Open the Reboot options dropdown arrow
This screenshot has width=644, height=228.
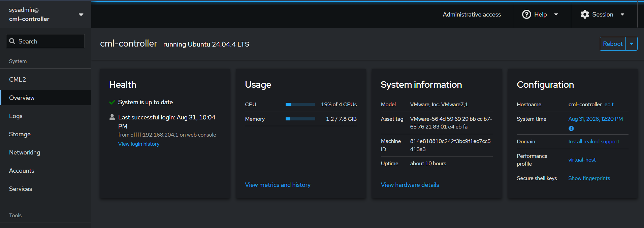tap(632, 44)
